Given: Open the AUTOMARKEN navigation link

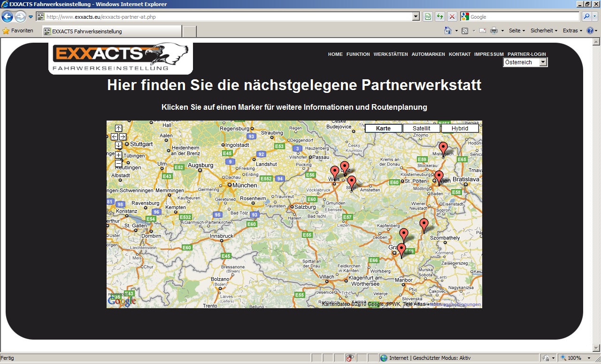Looking at the screenshot, I should tap(428, 54).
